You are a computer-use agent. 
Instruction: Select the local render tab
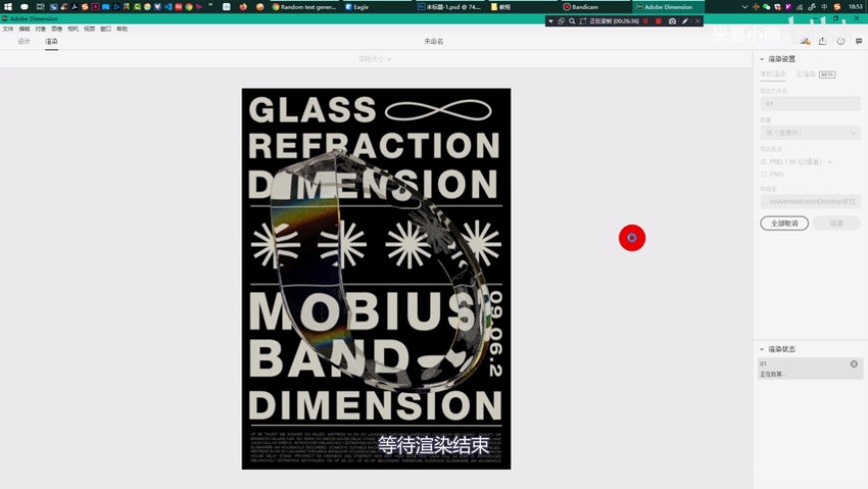point(773,74)
